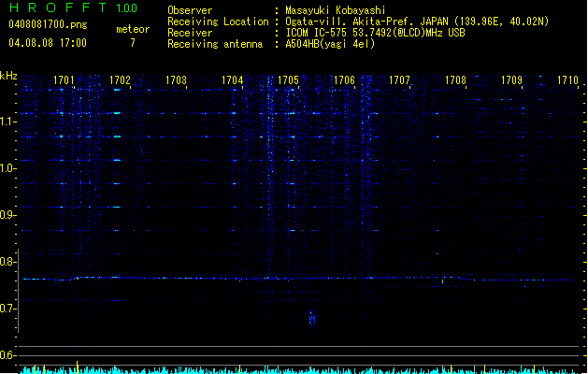
Task: Click the 0.6 kHz frequency label
Action: (x=7, y=355)
